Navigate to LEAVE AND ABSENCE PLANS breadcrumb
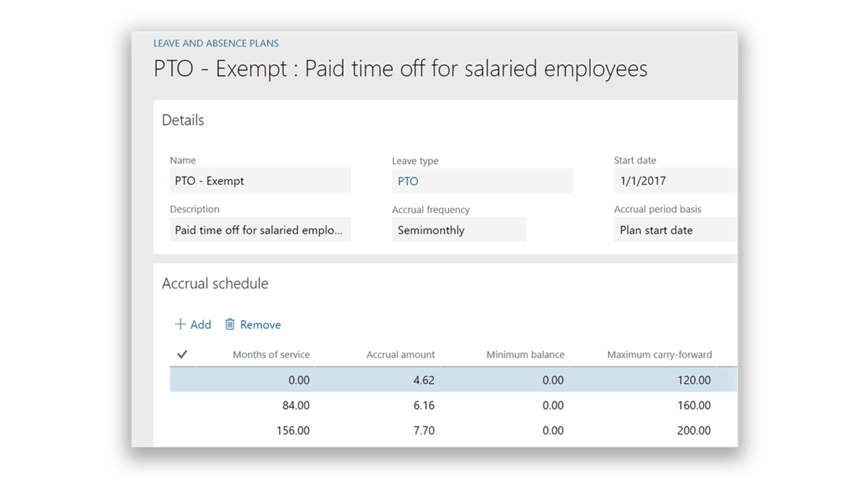This screenshot has height=488, width=868. coord(215,43)
